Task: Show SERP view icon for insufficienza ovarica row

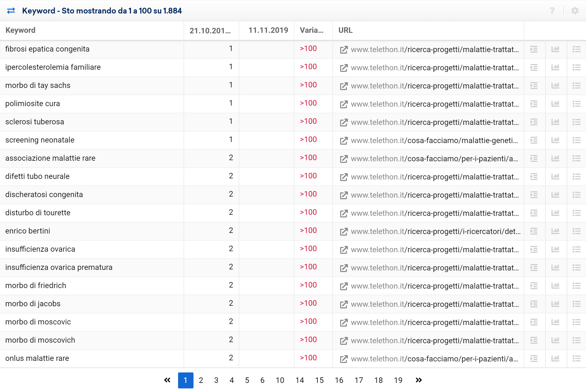Action: point(534,249)
